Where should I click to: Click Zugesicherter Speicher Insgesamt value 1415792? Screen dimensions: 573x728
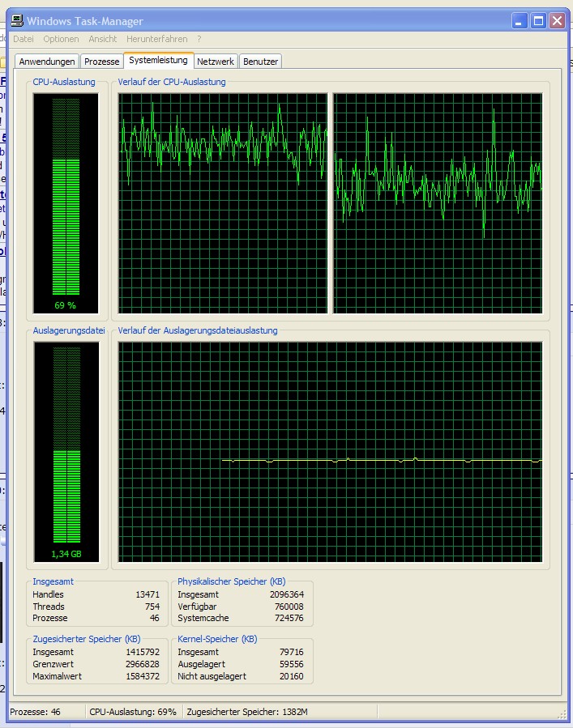pyautogui.click(x=143, y=652)
